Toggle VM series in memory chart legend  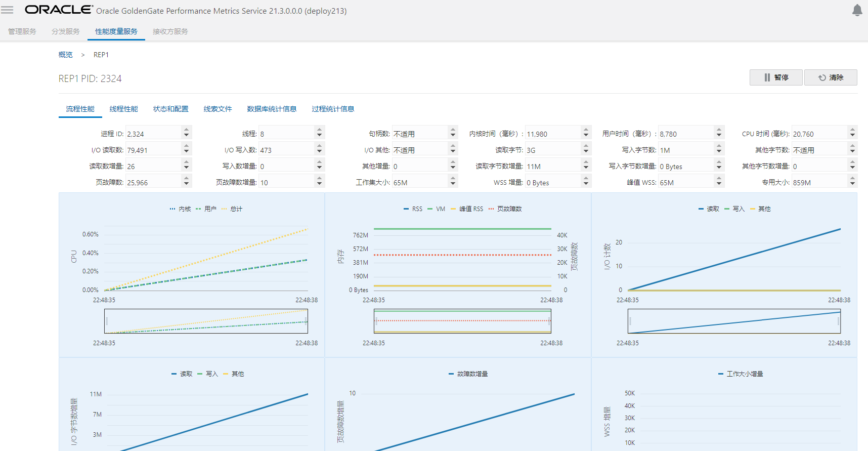[436, 209]
